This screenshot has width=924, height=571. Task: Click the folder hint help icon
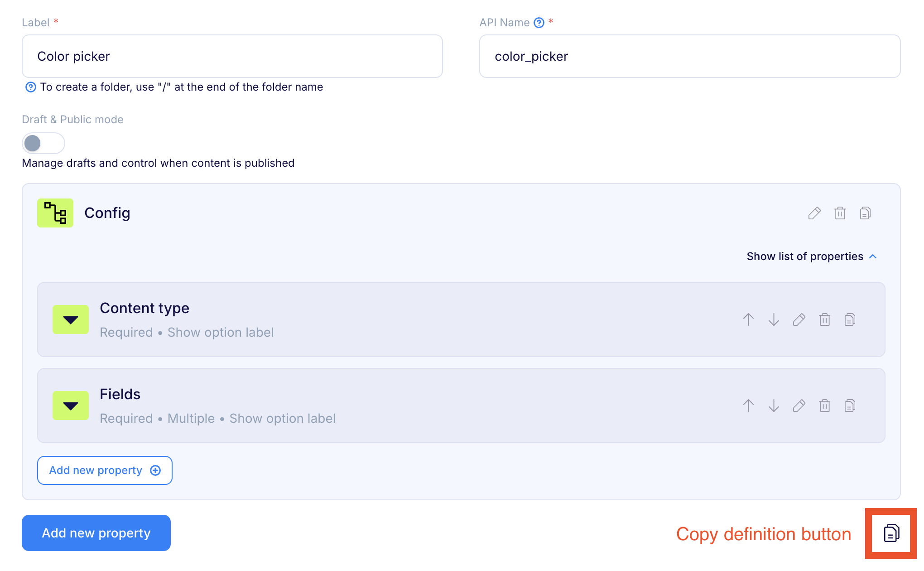pyautogui.click(x=30, y=87)
